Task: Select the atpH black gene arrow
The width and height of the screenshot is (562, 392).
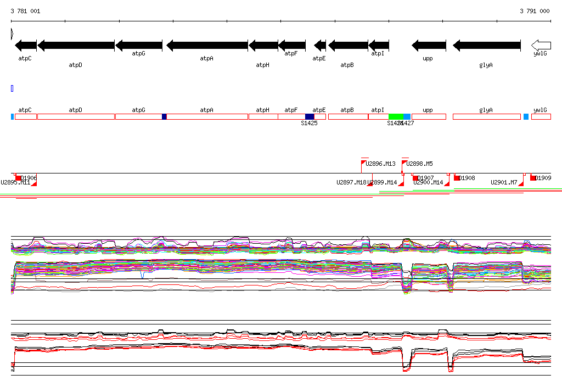Action: [x=263, y=45]
